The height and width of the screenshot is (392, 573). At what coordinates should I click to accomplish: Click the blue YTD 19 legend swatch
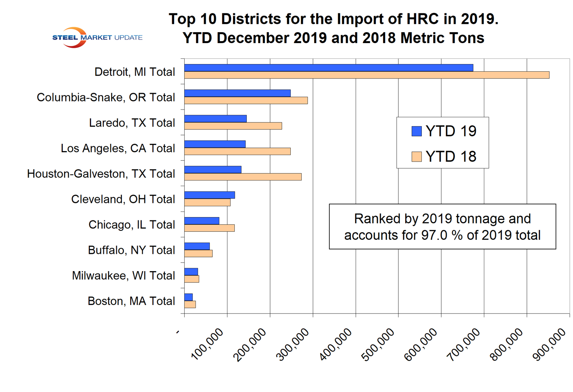point(416,131)
